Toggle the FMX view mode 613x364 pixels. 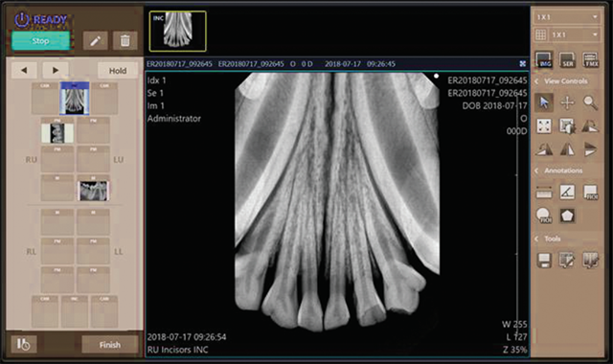tap(590, 59)
